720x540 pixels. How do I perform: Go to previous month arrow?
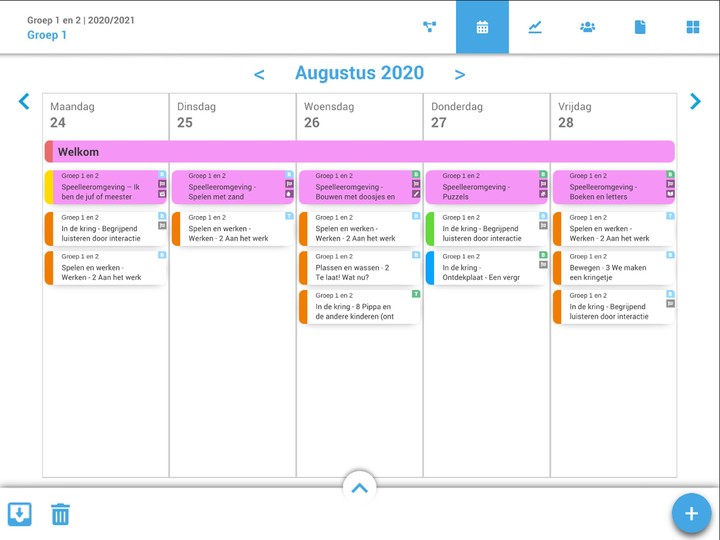pos(259,74)
